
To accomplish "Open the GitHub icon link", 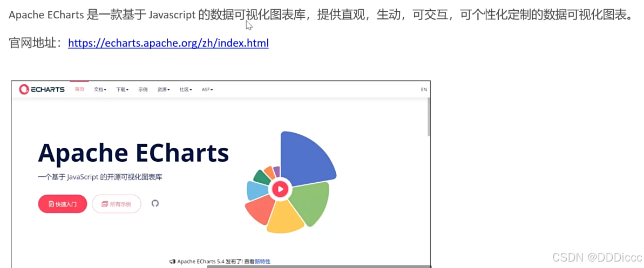I will click(x=155, y=203).
